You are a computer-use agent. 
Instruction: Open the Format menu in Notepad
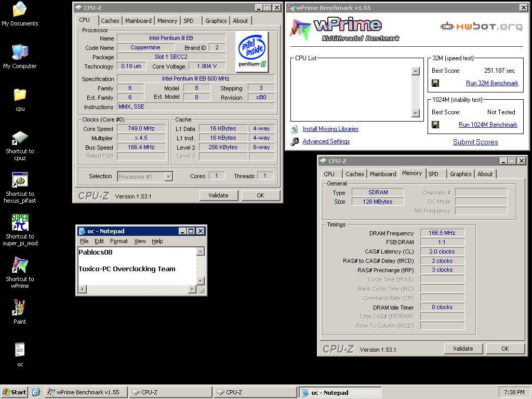[x=119, y=241]
